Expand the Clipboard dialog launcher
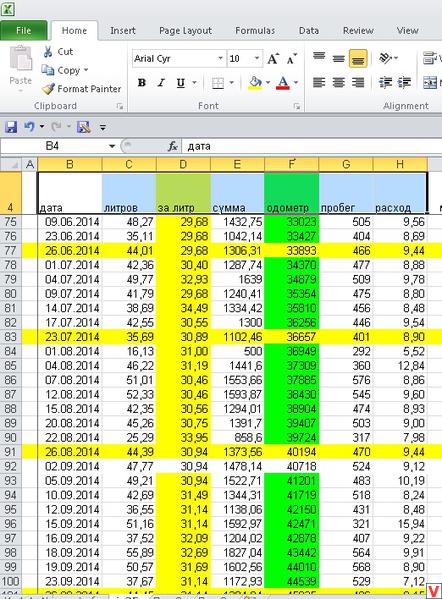 pos(120,107)
